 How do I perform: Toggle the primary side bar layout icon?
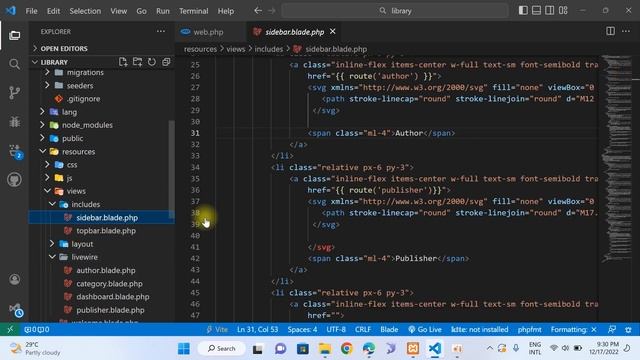523,11
